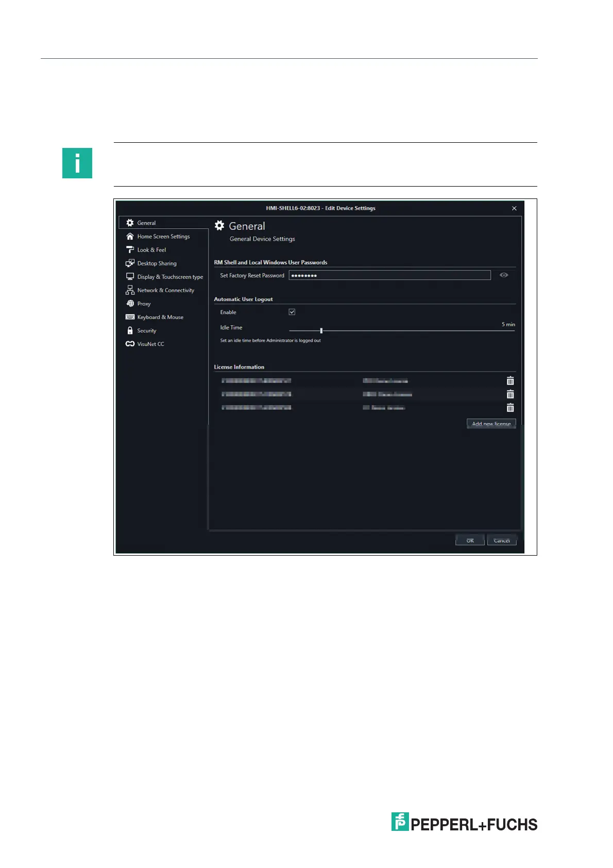This screenshot has height=868, width=613.
Task: Click the Cancel button
Action: point(502,540)
